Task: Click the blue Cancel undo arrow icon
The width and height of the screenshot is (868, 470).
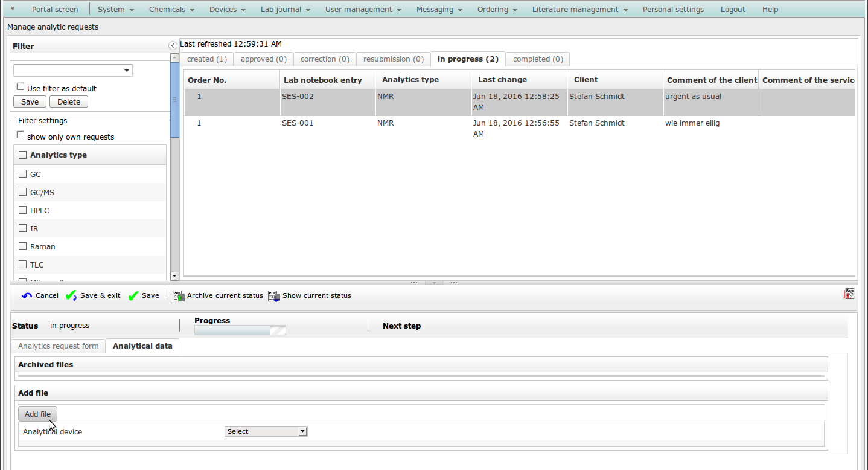Action: click(x=27, y=296)
